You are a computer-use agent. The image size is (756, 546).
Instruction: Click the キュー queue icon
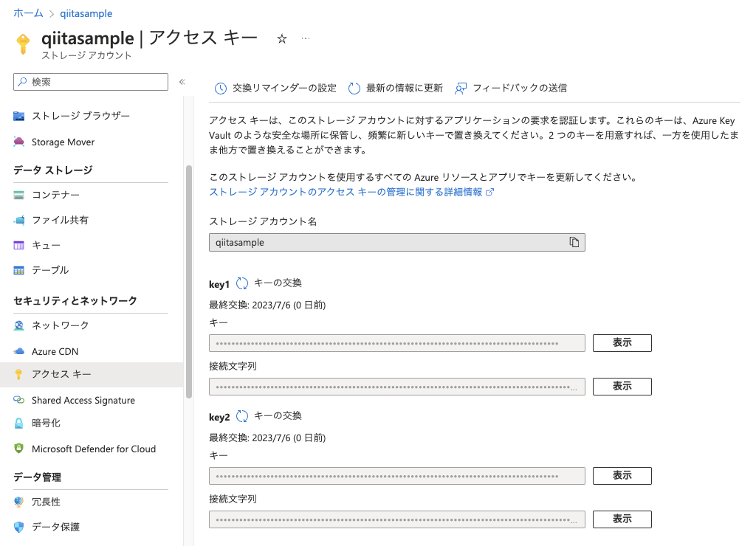(x=18, y=245)
